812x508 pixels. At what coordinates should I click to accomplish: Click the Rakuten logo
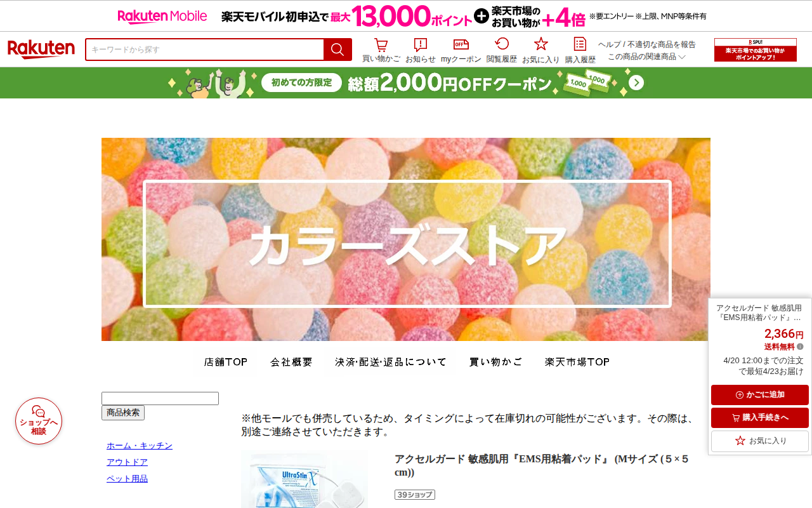click(41, 50)
